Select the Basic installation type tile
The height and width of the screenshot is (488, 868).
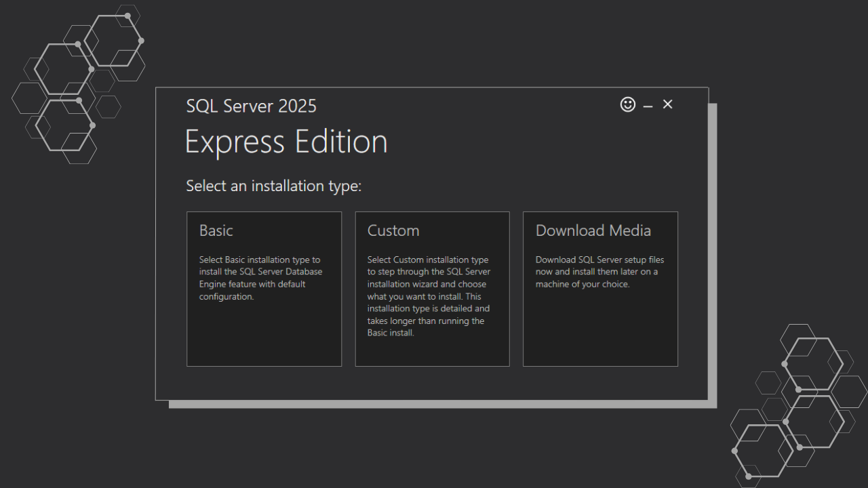click(x=264, y=289)
